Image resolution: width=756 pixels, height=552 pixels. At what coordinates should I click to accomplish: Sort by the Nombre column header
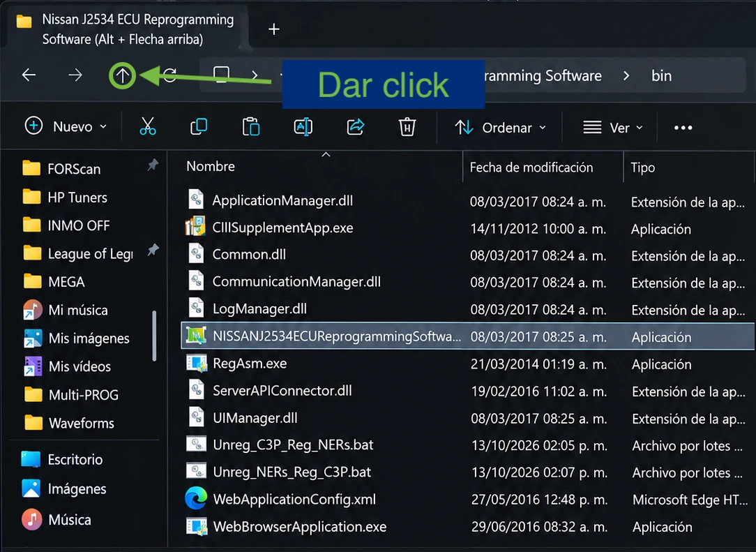[x=211, y=167]
